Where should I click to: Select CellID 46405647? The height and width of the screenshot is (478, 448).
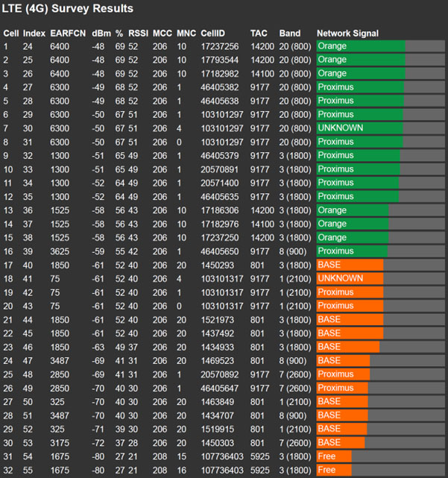coord(220,389)
